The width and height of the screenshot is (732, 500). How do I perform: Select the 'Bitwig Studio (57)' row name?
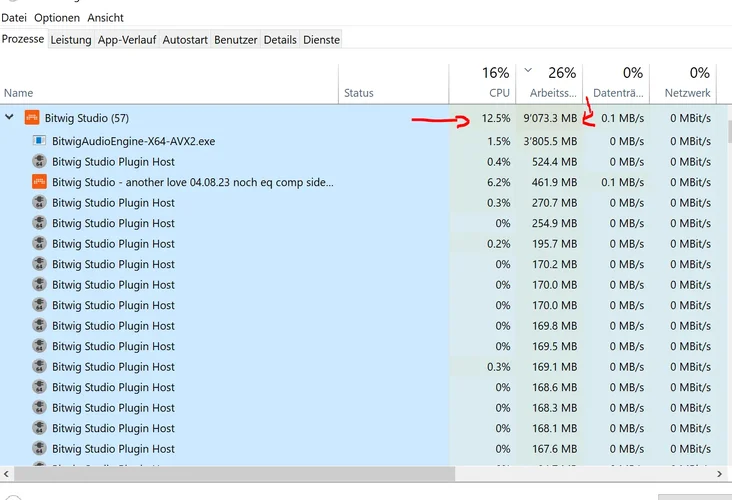pos(87,118)
